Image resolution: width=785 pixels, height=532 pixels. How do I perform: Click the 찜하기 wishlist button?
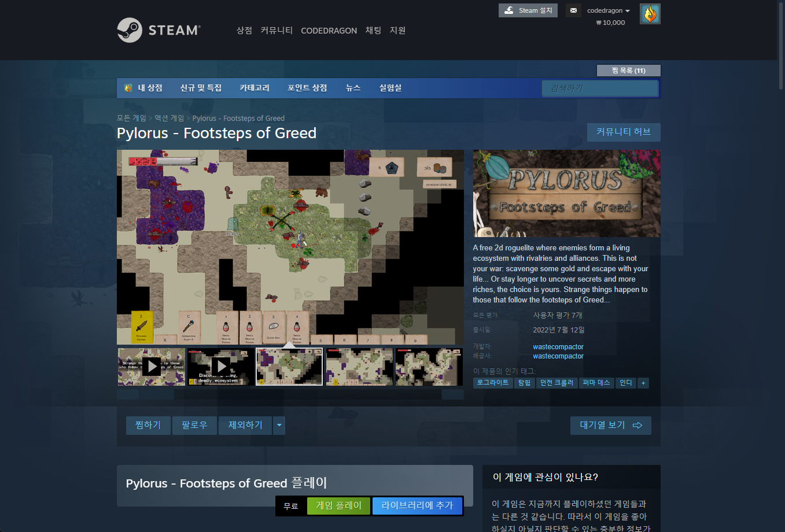(x=148, y=425)
